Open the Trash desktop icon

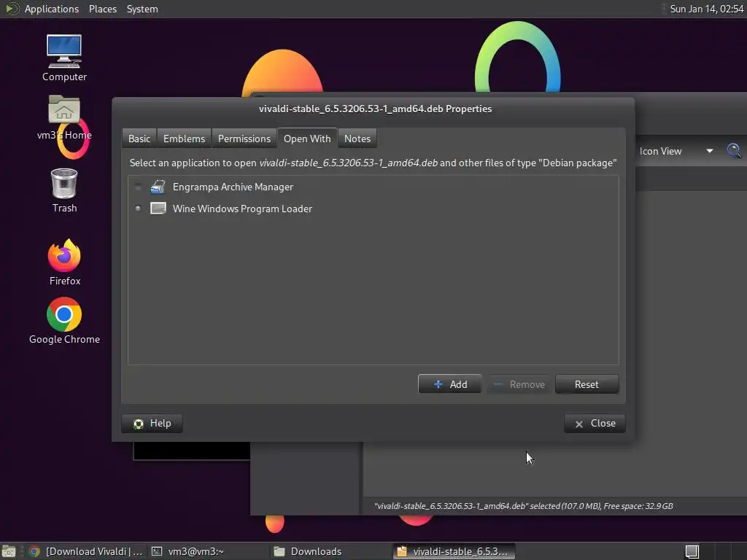[64, 190]
